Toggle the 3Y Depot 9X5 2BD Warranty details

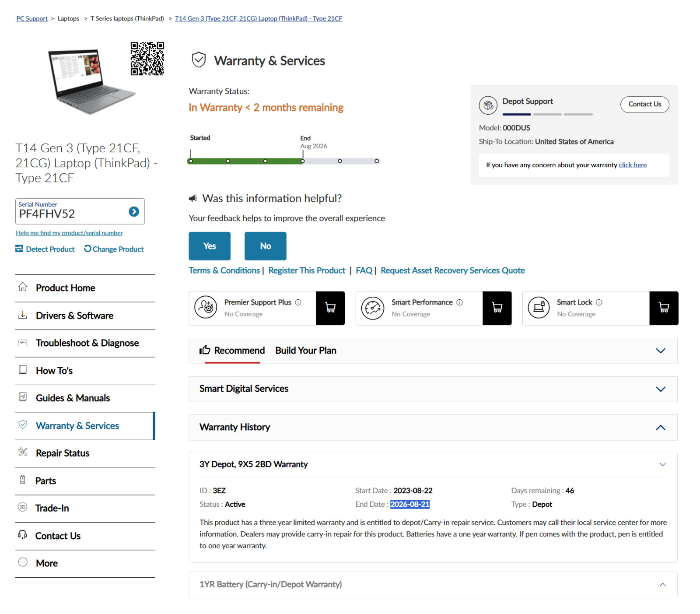click(x=663, y=464)
